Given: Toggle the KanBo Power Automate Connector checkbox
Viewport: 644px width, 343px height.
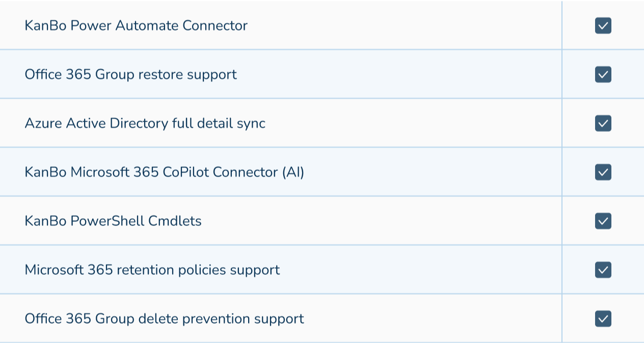Looking at the screenshot, I should click(603, 25).
